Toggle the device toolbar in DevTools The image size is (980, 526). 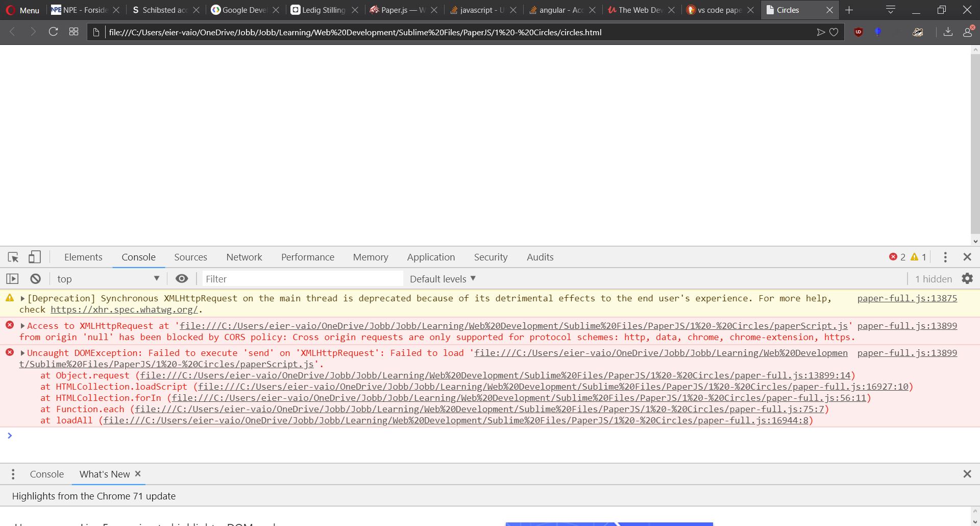[x=34, y=257]
